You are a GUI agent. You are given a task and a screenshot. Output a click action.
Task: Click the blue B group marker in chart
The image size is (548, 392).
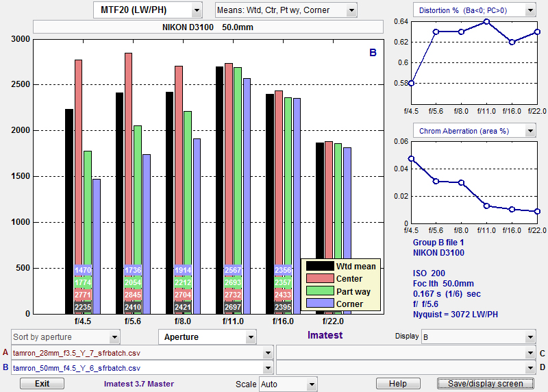coord(373,53)
